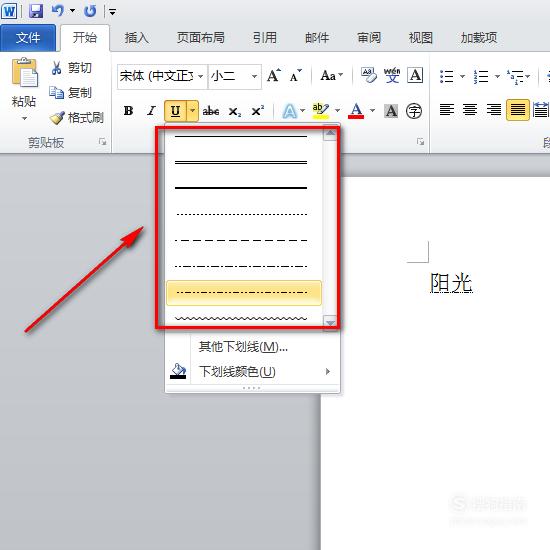This screenshot has height=550, width=550.
Task: Open the Clipboard group dialog launcher
Action: tap(102, 142)
